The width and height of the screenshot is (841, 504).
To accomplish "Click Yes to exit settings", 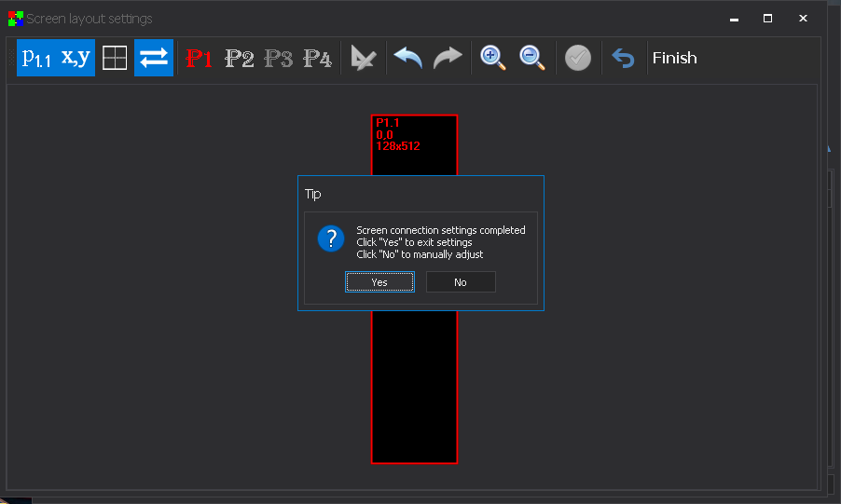I will (379, 282).
